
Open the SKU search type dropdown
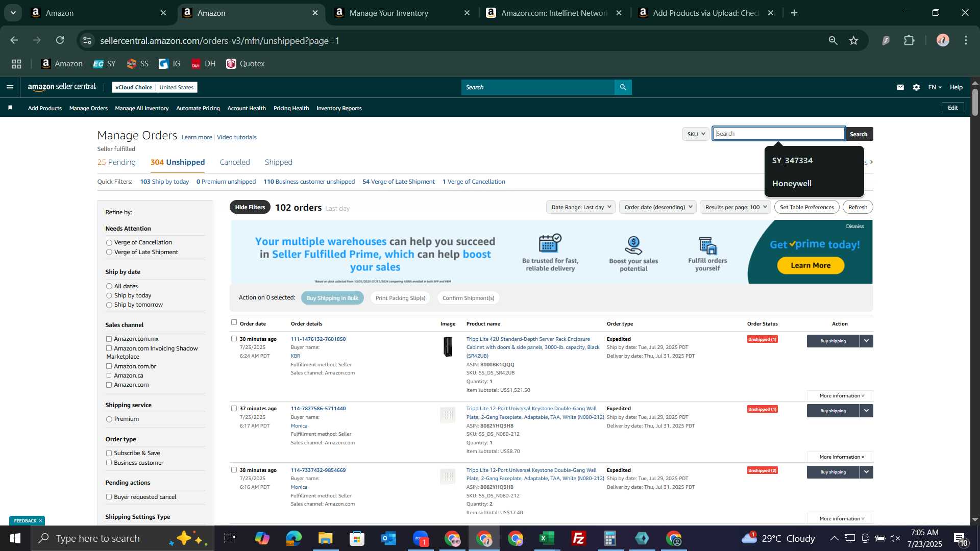tap(696, 134)
